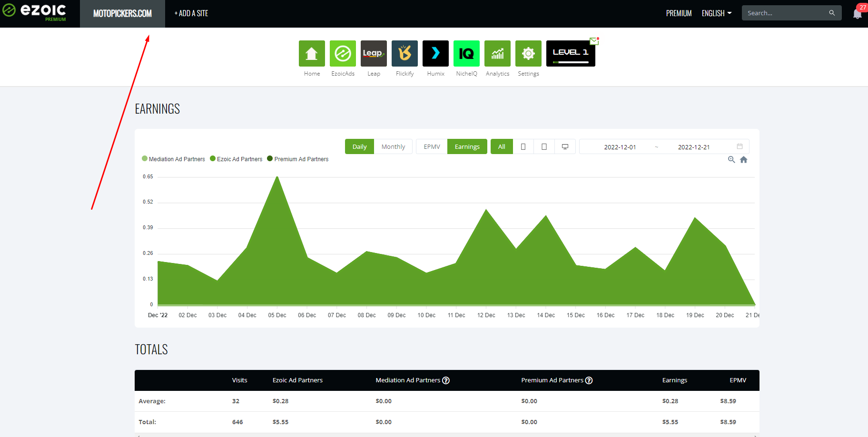Switch chart to EPMV

coord(432,146)
